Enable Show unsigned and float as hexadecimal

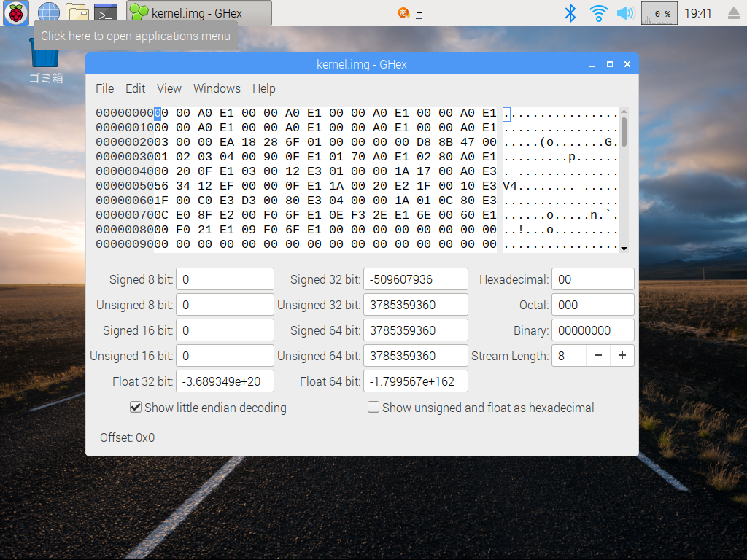click(x=373, y=408)
